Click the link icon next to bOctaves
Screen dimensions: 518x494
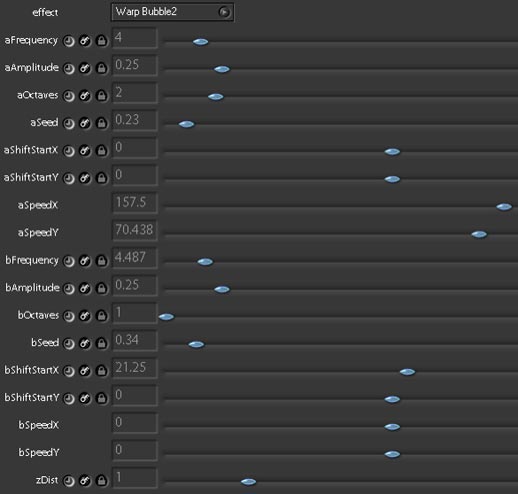tap(85, 316)
